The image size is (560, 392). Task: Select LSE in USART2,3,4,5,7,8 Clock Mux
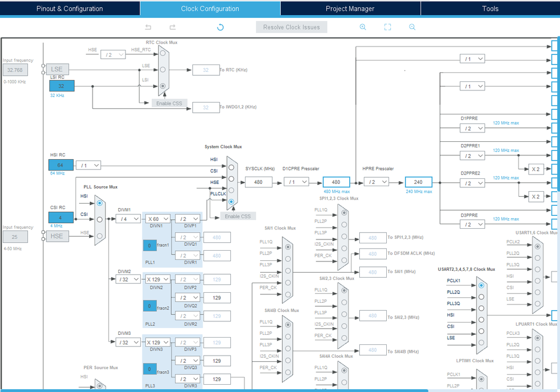click(x=481, y=343)
